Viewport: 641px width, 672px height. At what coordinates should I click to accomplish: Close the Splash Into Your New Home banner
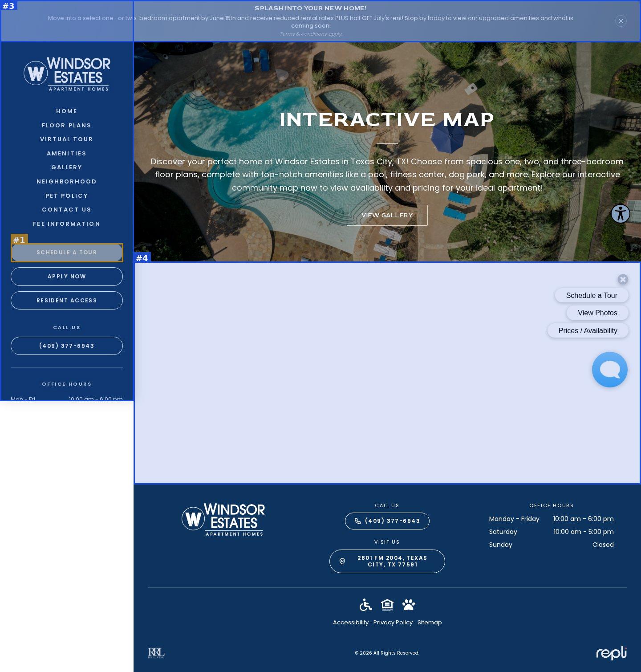(621, 21)
